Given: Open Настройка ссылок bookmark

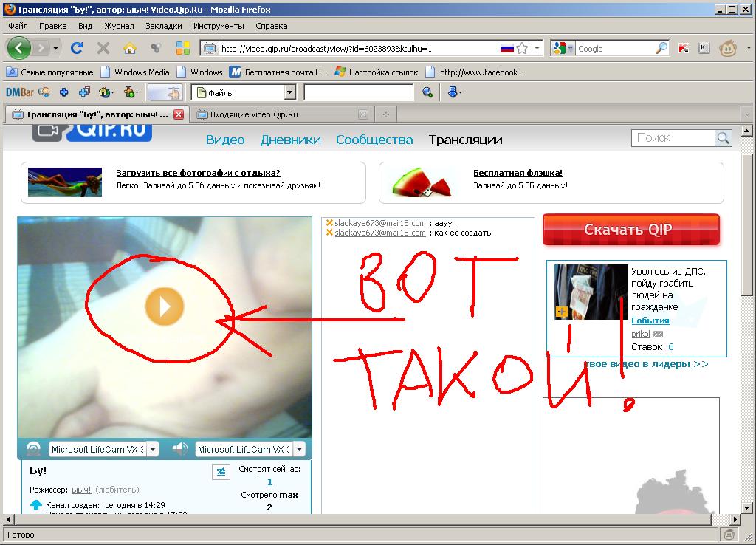Looking at the screenshot, I should [x=377, y=72].
